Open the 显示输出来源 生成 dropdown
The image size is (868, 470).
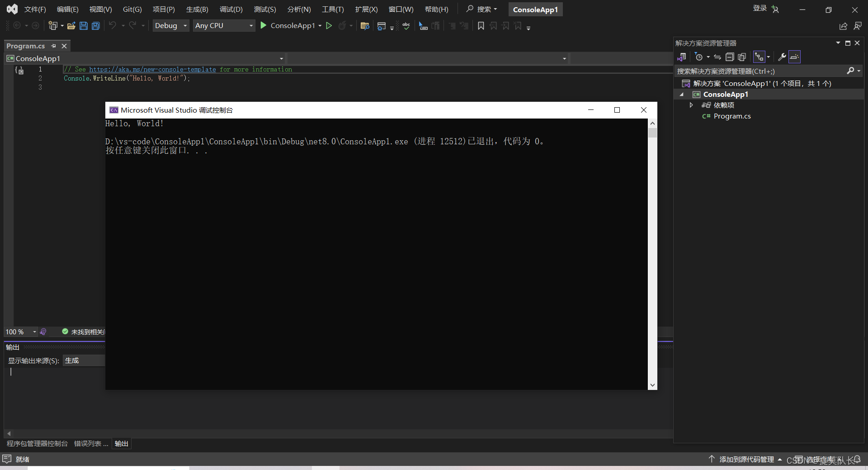coord(84,361)
